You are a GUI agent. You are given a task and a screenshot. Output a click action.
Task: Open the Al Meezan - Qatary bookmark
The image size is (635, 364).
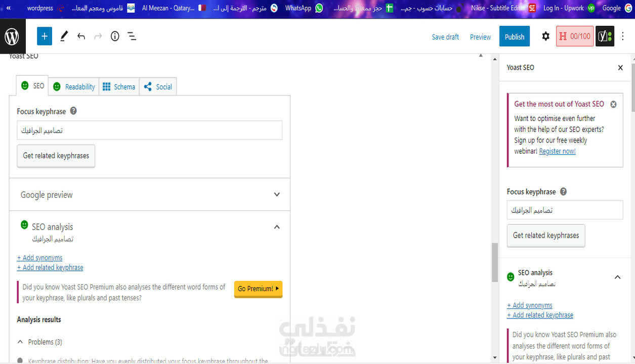click(174, 8)
